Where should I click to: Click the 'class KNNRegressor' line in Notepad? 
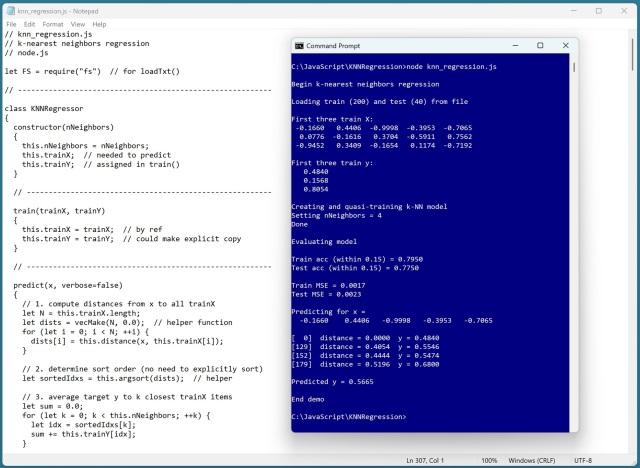(x=44, y=109)
